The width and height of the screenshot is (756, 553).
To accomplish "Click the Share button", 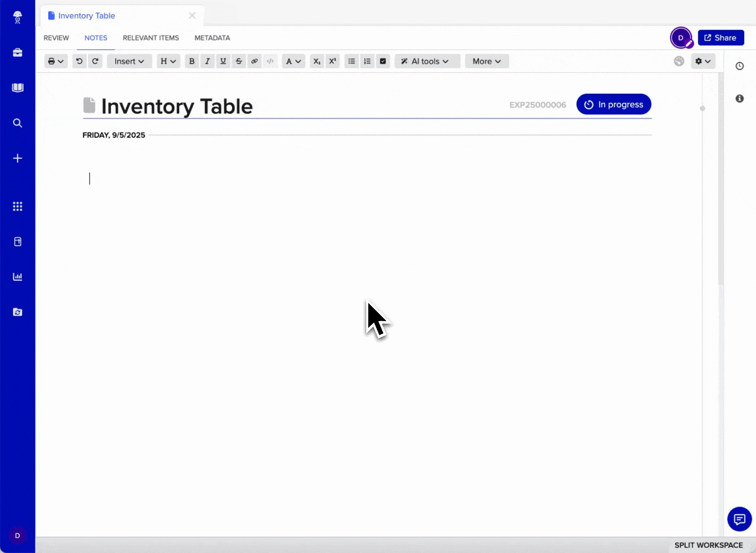I will [721, 37].
